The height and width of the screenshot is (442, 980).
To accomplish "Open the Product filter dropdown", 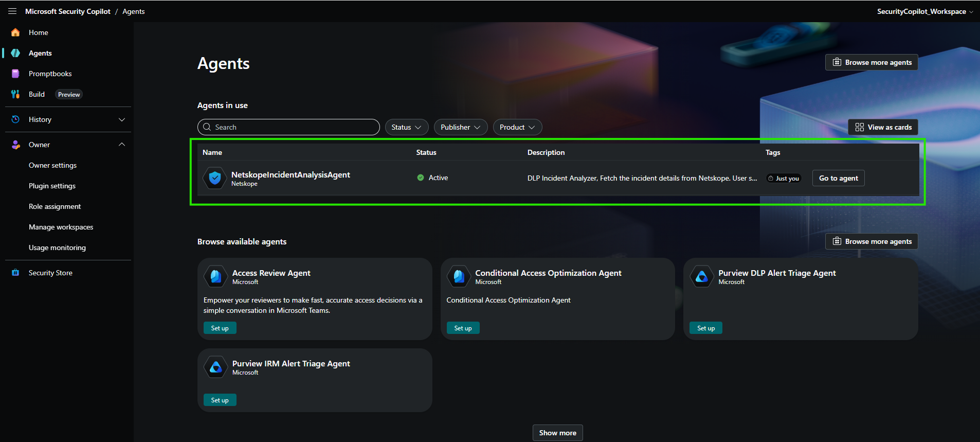I will (x=517, y=127).
